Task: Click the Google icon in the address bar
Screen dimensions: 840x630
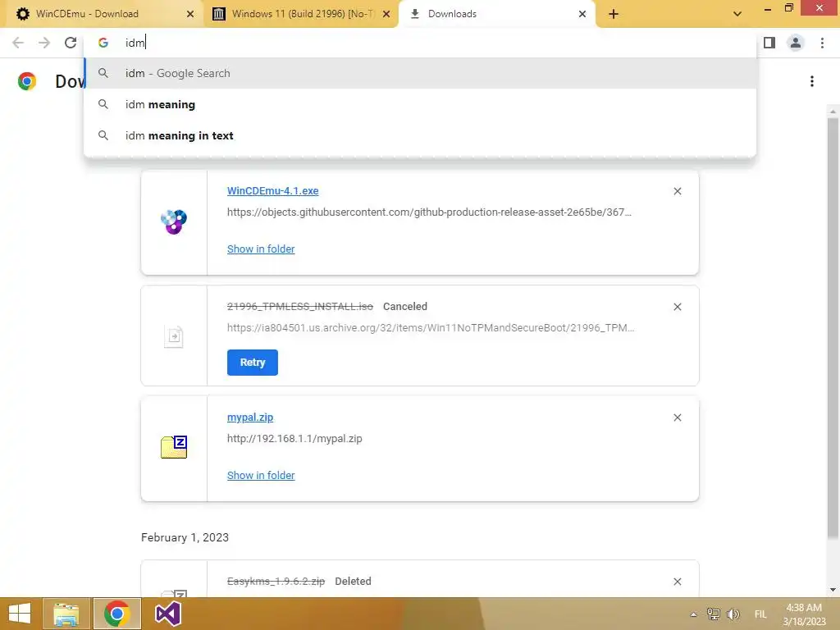Action: tap(103, 43)
